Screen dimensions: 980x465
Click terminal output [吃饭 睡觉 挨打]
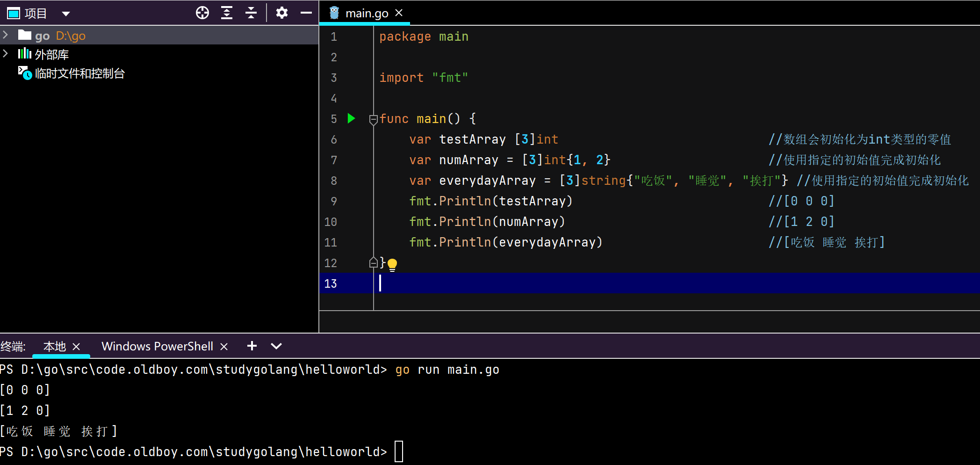coord(58,431)
